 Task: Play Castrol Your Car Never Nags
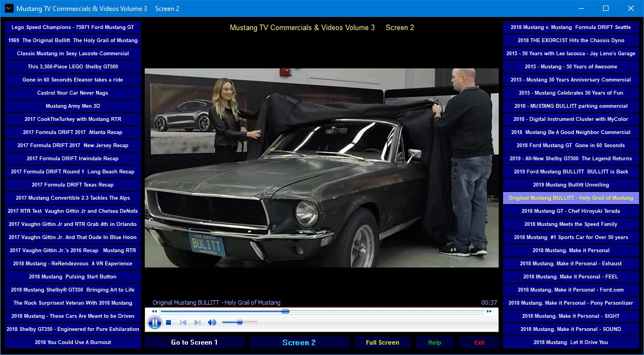pyautogui.click(x=73, y=93)
